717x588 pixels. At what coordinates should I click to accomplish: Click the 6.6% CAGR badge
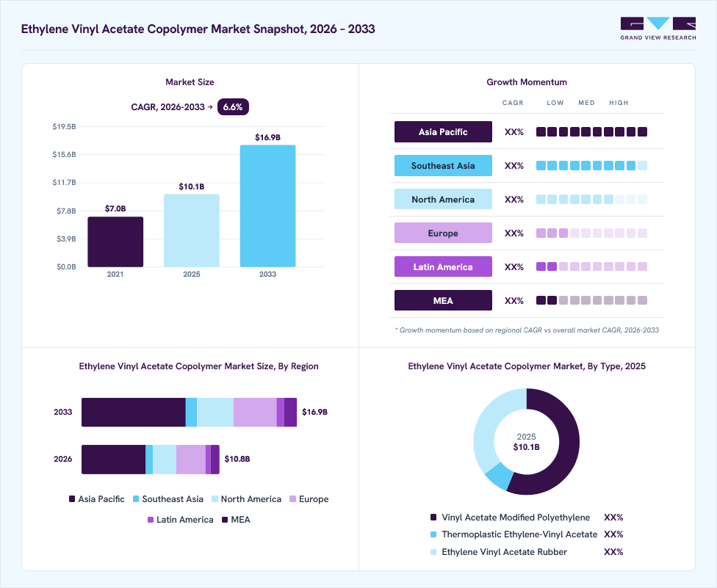coord(233,107)
